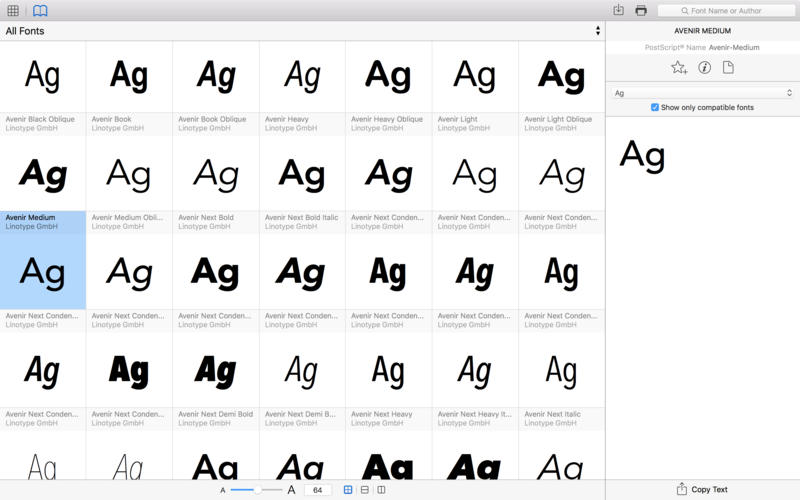Select the Avenir Heavy font label

(287, 119)
